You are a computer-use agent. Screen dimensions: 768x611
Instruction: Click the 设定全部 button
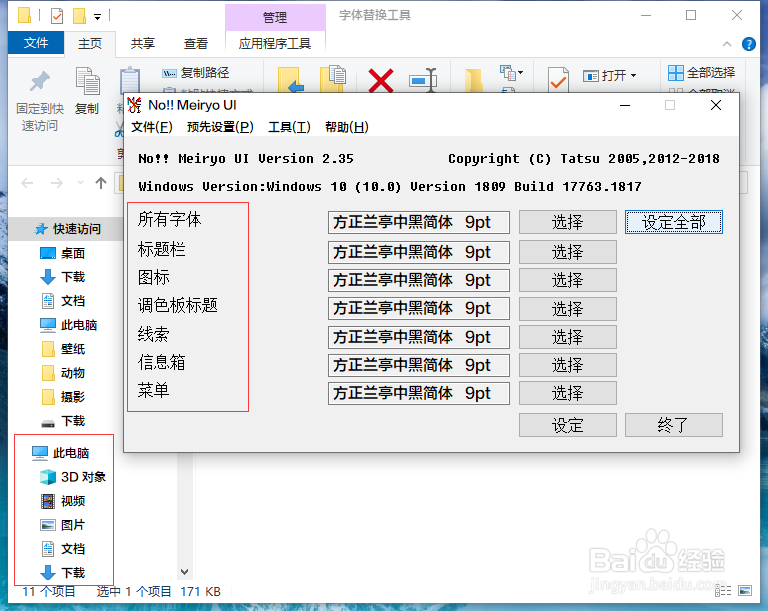(673, 222)
